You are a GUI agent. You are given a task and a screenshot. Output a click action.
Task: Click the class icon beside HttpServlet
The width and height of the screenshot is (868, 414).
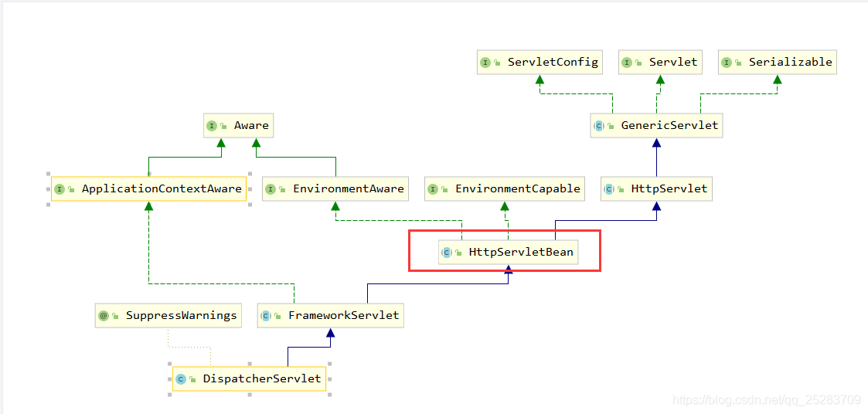click(x=610, y=189)
